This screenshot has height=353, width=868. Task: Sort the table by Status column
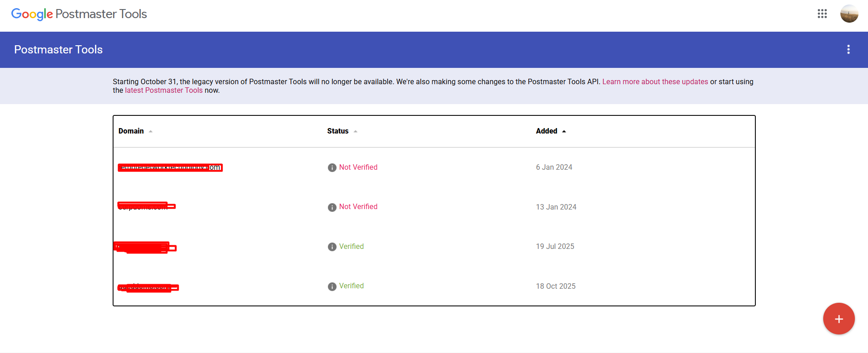point(342,131)
